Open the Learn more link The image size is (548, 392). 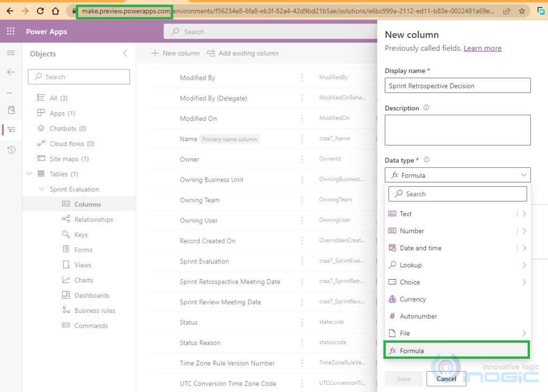[x=482, y=48]
